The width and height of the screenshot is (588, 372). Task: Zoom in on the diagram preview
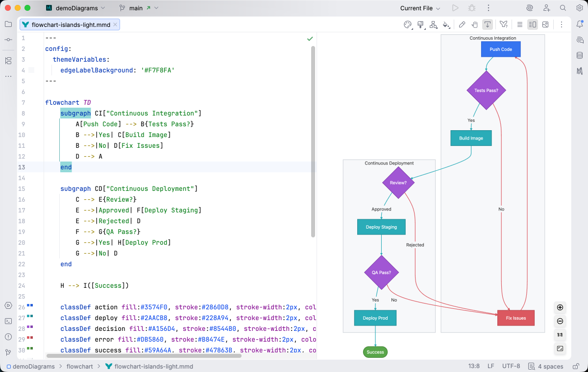(x=560, y=308)
